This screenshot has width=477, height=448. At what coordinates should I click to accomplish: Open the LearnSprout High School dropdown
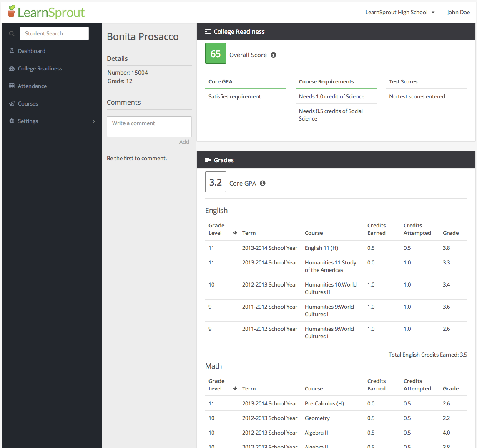(x=399, y=12)
